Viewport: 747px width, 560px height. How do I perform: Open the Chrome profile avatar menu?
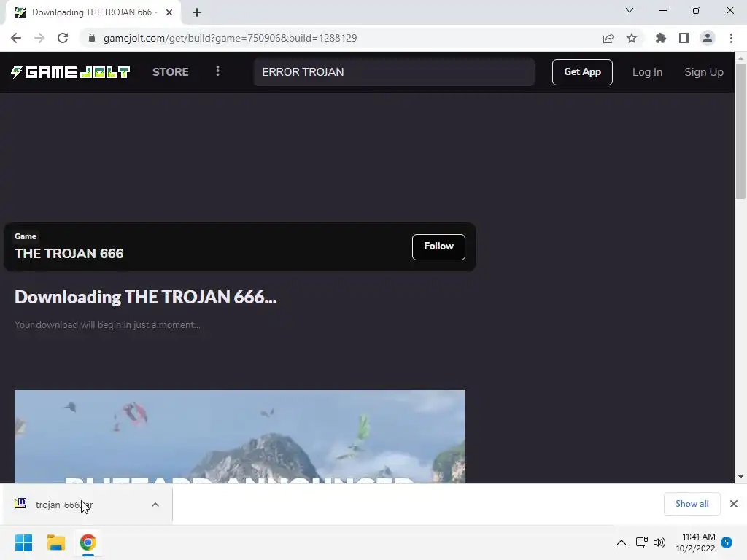(x=708, y=38)
